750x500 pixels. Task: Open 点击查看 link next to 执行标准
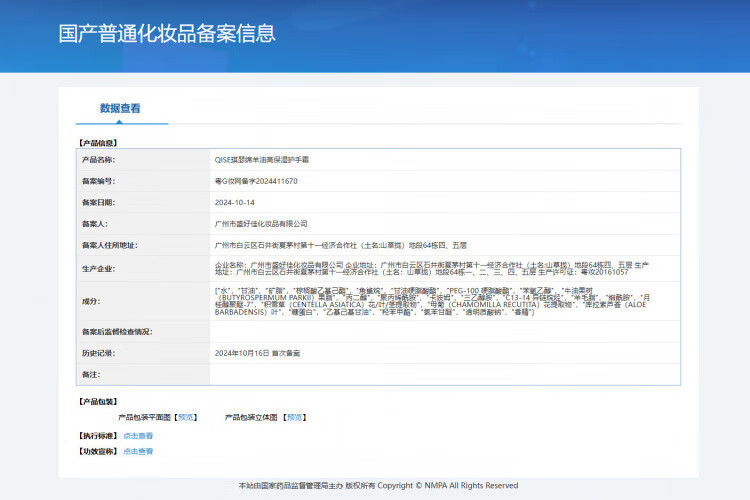click(138, 436)
